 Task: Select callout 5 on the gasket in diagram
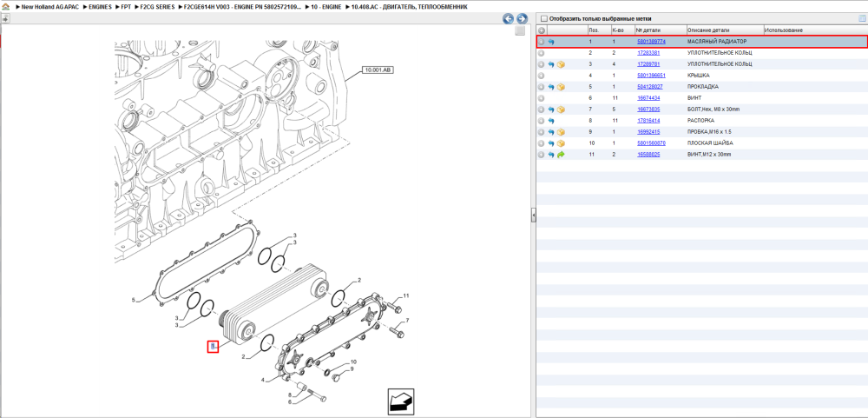coord(134,300)
